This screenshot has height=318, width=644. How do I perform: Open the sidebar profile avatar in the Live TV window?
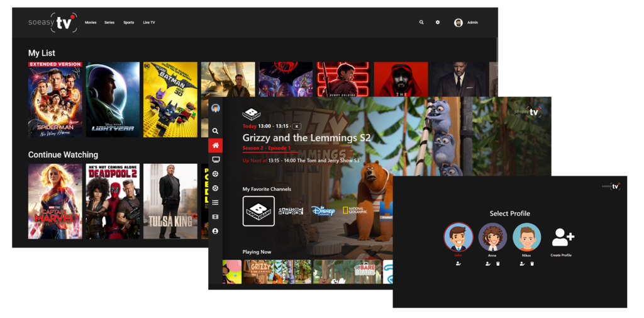[215, 108]
